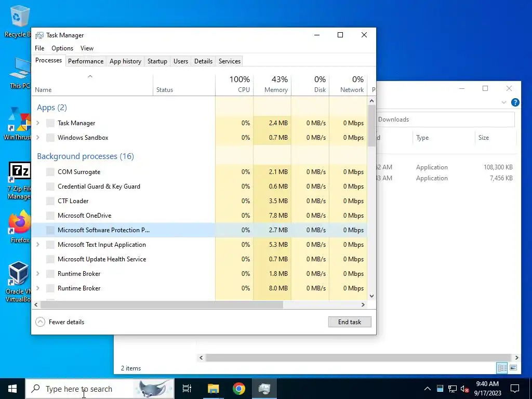Show hidden system tray icons
Screen dimensions: 532x399
click(428, 389)
